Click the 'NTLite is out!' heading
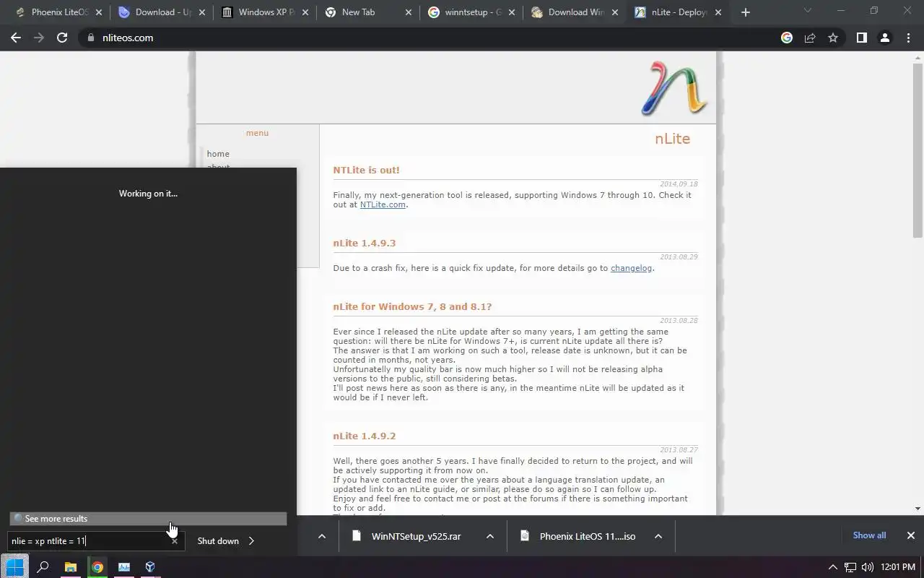The image size is (924, 578). coord(366,171)
